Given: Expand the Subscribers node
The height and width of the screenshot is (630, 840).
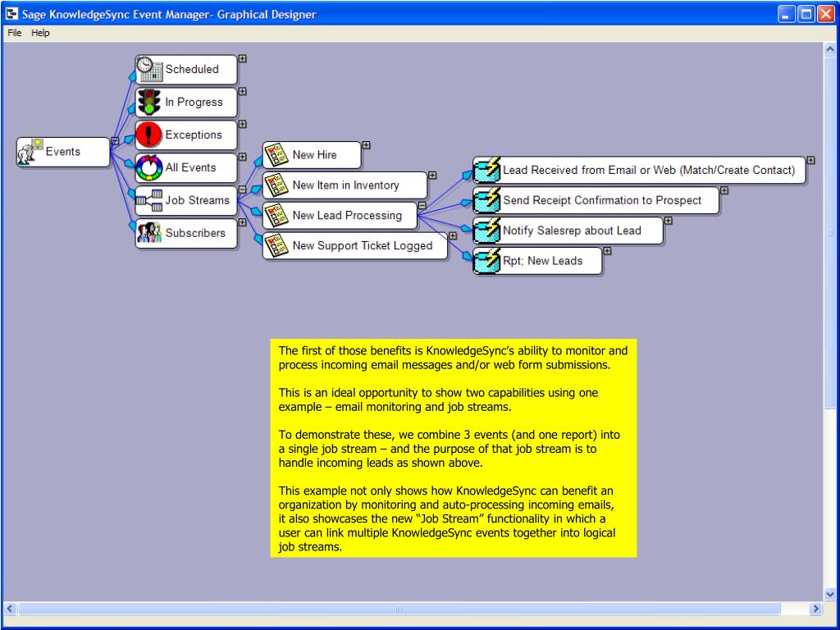Looking at the screenshot, I should [242, 222].
